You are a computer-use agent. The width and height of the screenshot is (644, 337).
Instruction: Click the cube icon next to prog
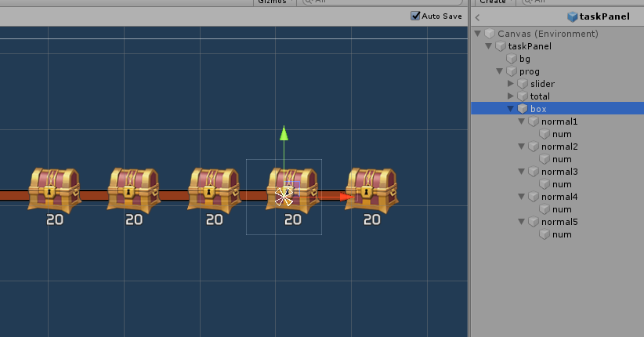[512, 71]
